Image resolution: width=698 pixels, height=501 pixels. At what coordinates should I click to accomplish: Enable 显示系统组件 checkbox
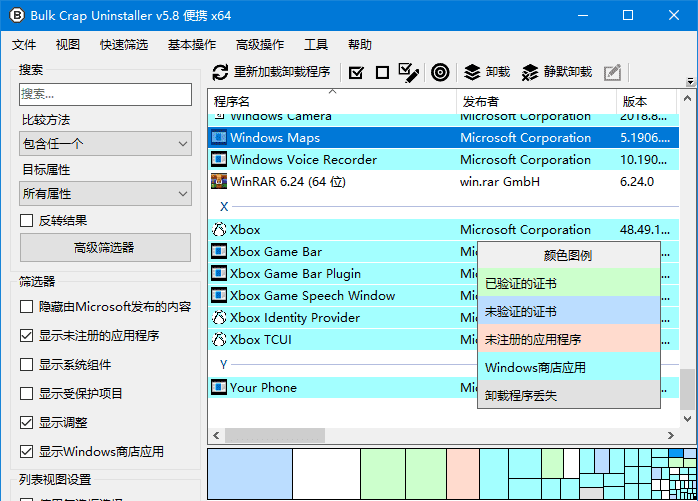(26, 364)
